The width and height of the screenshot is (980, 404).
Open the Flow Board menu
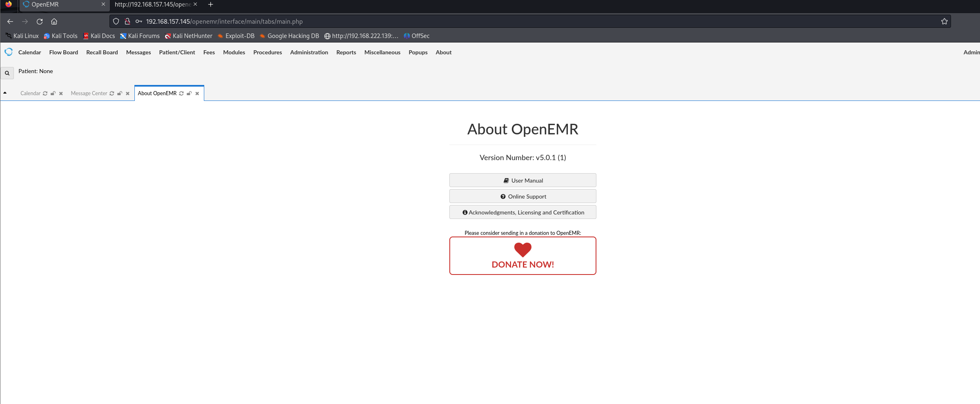click(x=63, y=52)
